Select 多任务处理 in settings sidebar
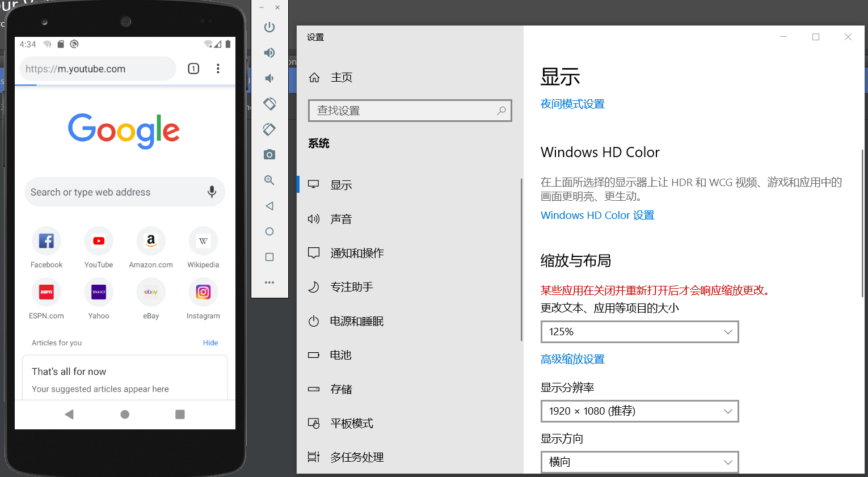The height and width of the screenshot is (477, 868). point(410,457)
